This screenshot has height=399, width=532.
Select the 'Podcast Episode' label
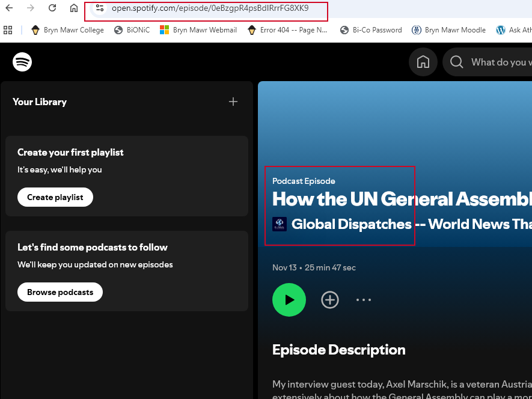(x=304, y=181)
